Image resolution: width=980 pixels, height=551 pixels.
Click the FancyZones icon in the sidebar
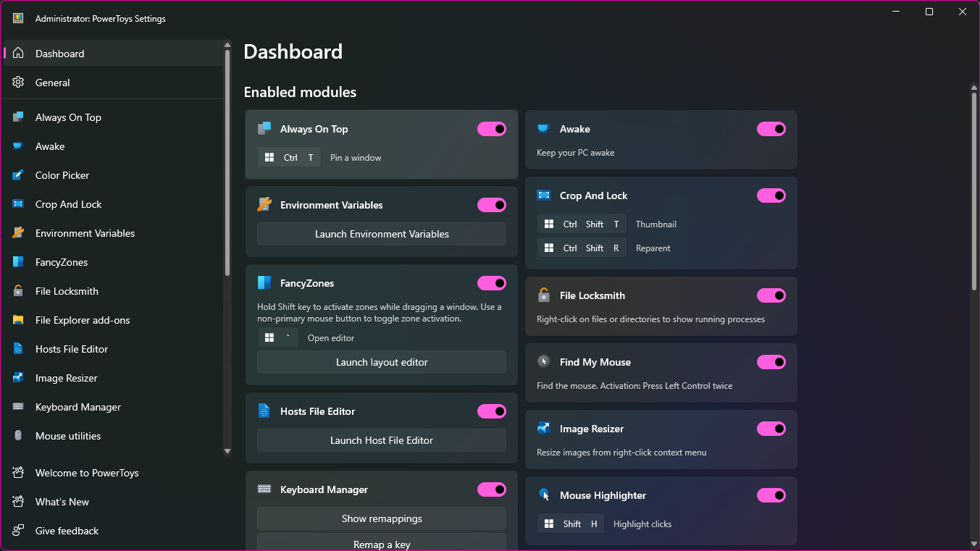click(x=18, y=262)
